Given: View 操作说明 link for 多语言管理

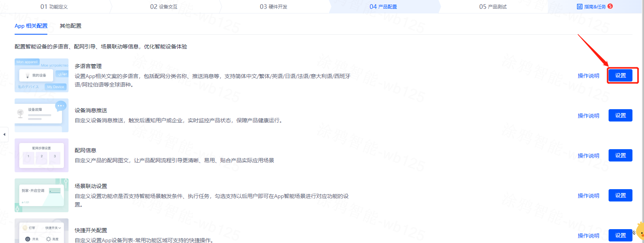Looking at the screenshot, I should click(588, 76).
